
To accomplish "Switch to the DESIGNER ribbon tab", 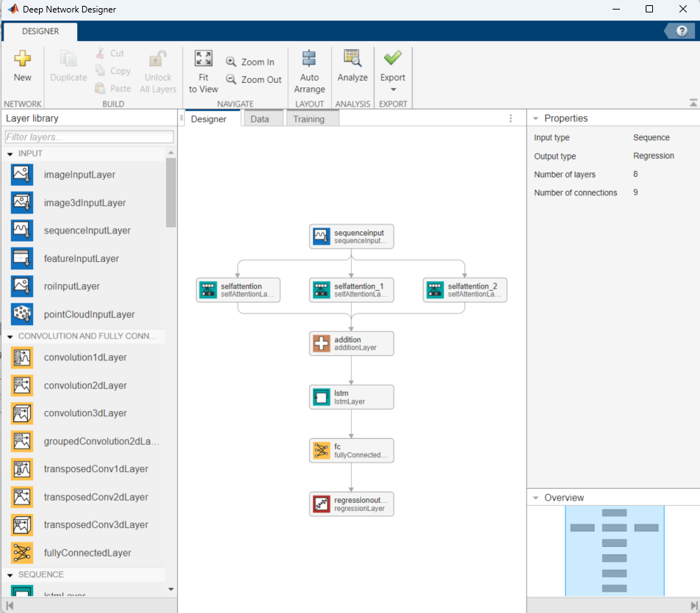I will tap(40, 32).
